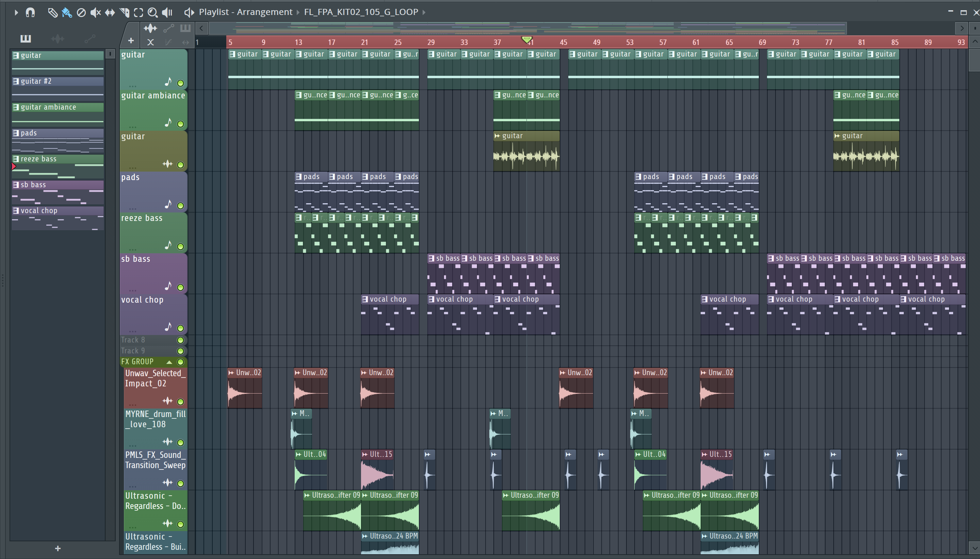This screenshot has width=980, height=559.
Task: Select the Select marquee tool
Action: (138, 12)
